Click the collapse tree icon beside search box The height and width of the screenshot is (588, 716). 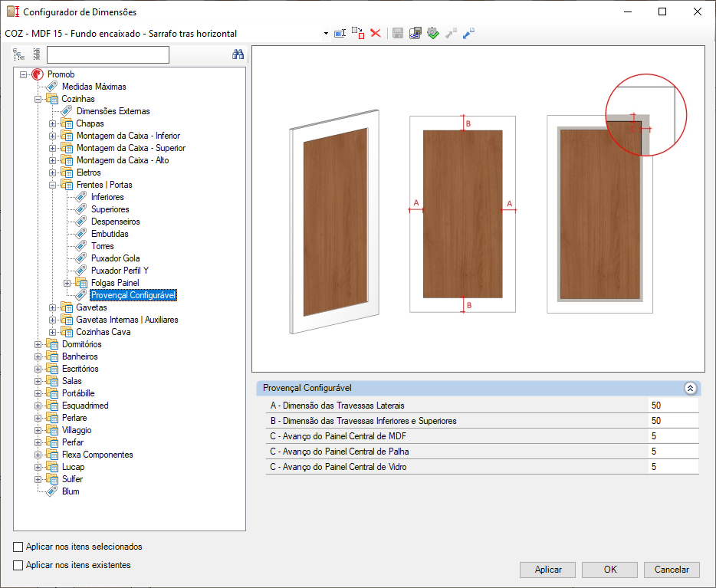tap(37, 54)
